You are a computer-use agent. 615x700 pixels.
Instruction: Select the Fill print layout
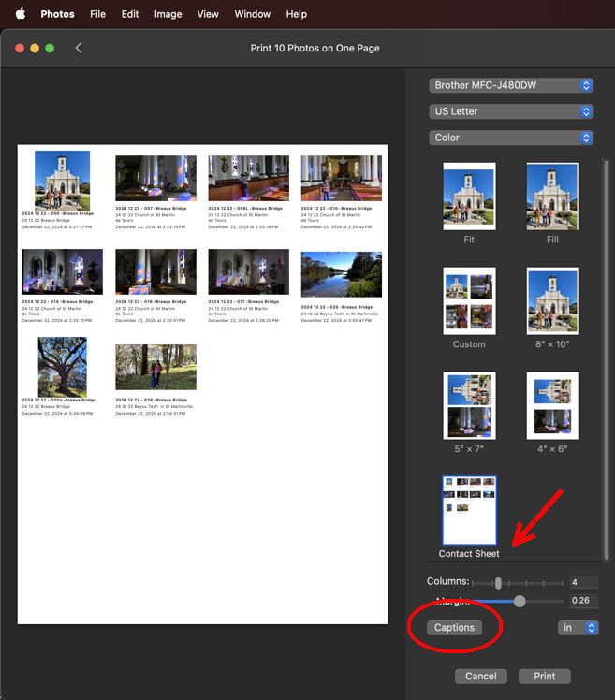point(552,197)
